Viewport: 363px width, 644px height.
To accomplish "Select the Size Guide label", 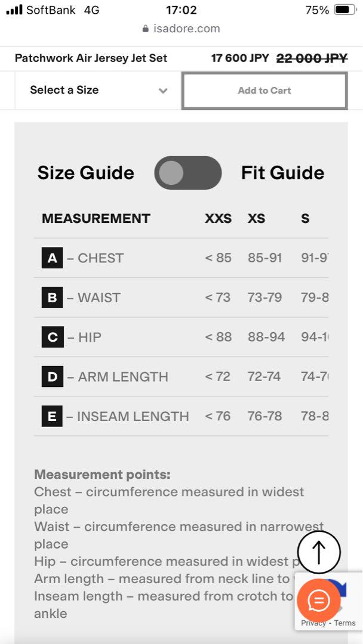I will click(x=85, y=173).
